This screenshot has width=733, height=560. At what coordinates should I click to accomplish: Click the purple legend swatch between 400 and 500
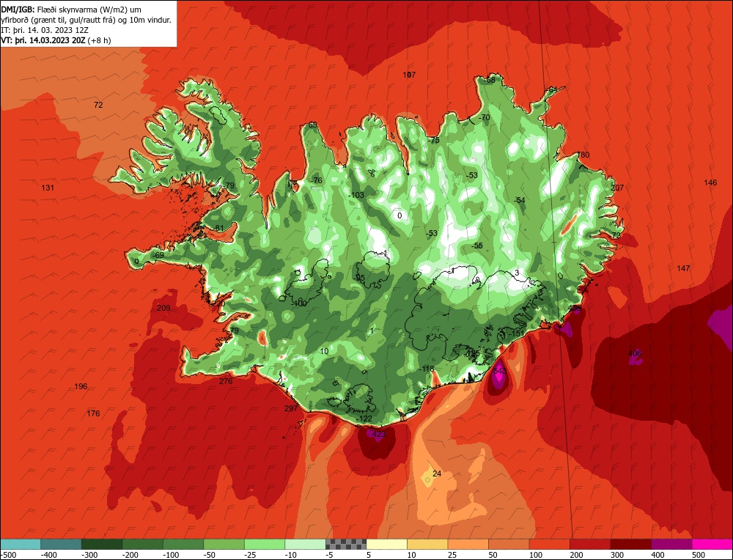[671, 544]
